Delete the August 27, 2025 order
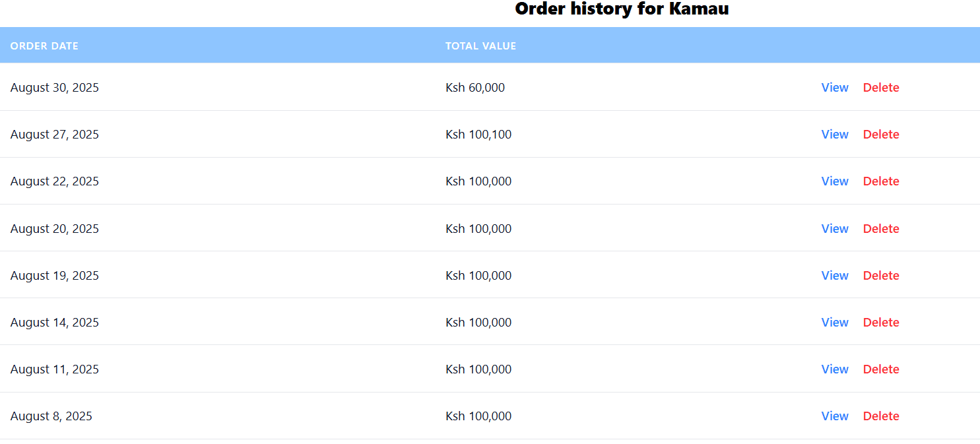Image resolution: width=980 pixels, height=444 pixels. [880, 135]
